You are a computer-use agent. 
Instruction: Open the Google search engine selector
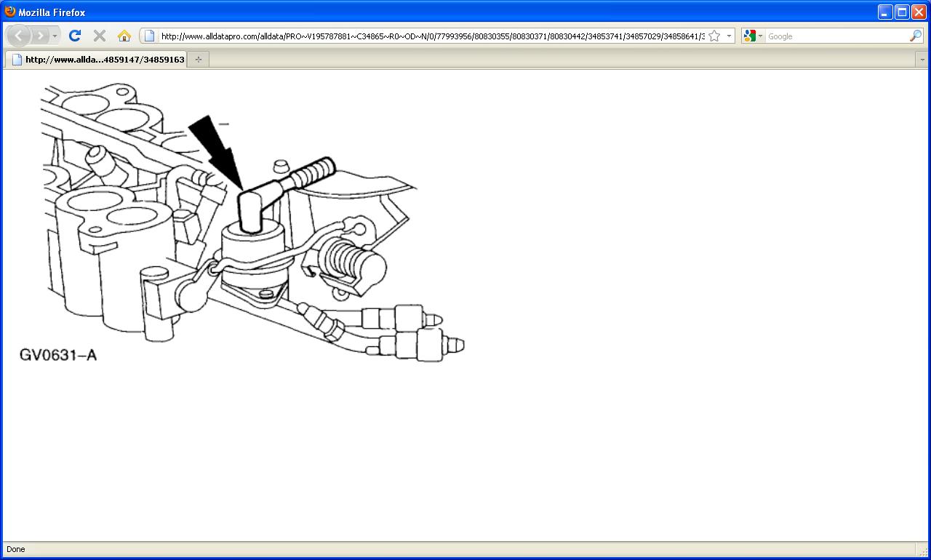point(754,36)
